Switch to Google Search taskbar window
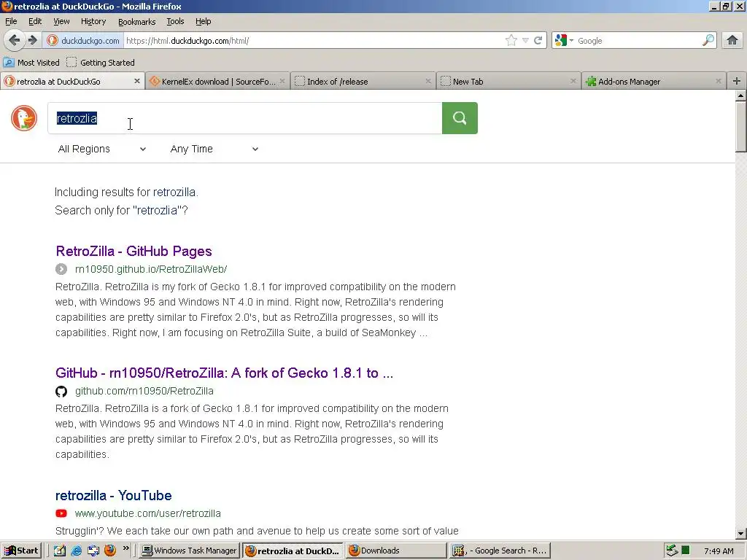Viewport: 747px width, 560px height. click(x=500, y=551)
